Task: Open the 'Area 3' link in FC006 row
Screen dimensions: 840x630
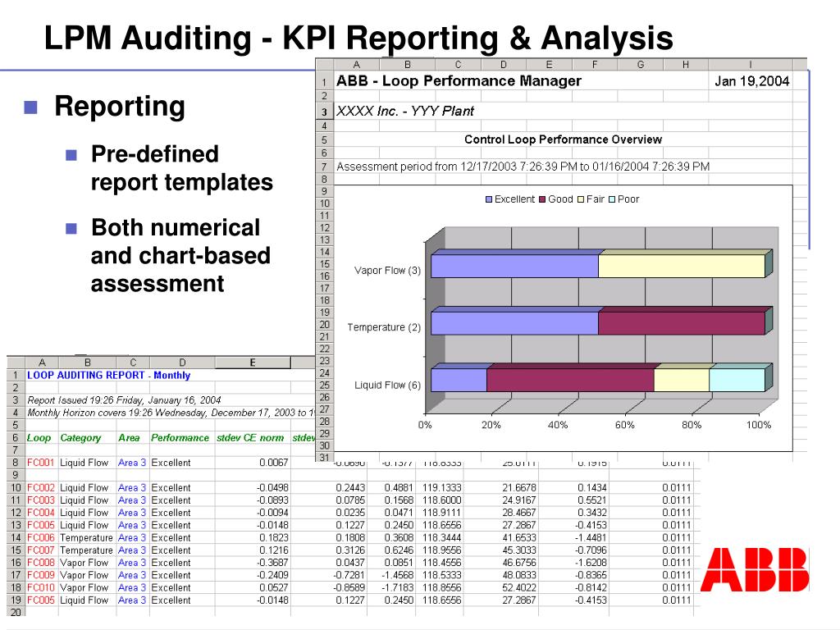Action: 132,537
